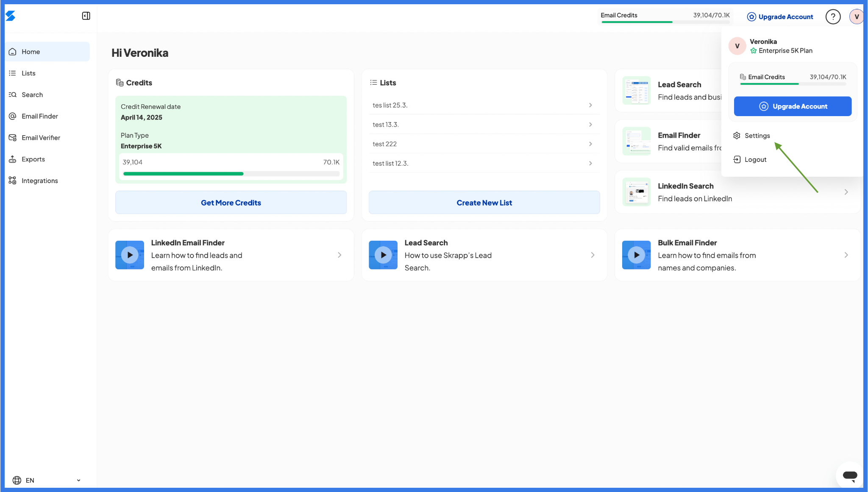The height and width of the screenshot is (492, 868).
Task: Expand the test list 12.3. chevron
Action: [x=590, y=164]
